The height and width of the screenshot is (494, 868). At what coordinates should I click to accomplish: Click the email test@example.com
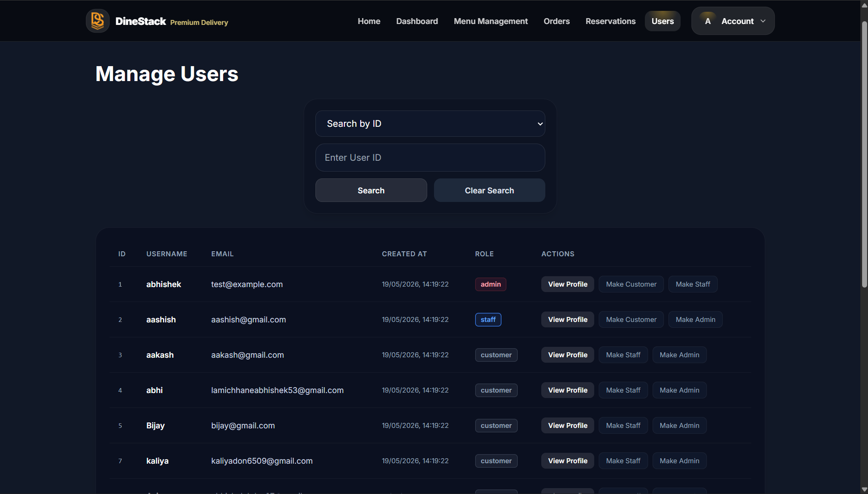tap(247, 284)
